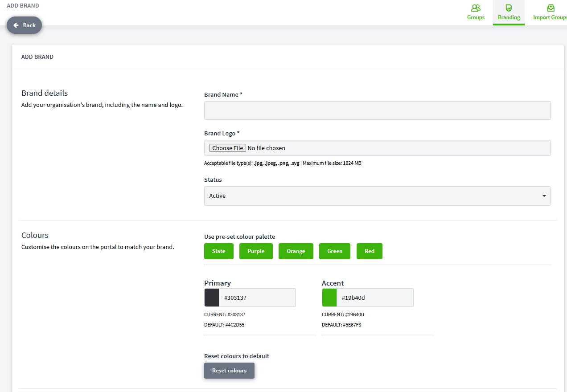The width and height of the screenshot is (567, 392).
Task: Focus the Brand Name input field
Action: pyautogui.click(x=377, y=110)
